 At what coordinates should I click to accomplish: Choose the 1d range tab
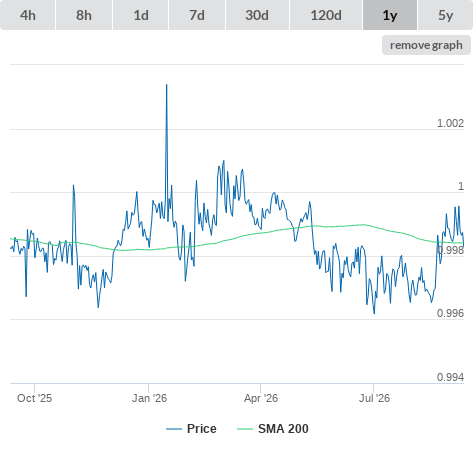(141, 15)
